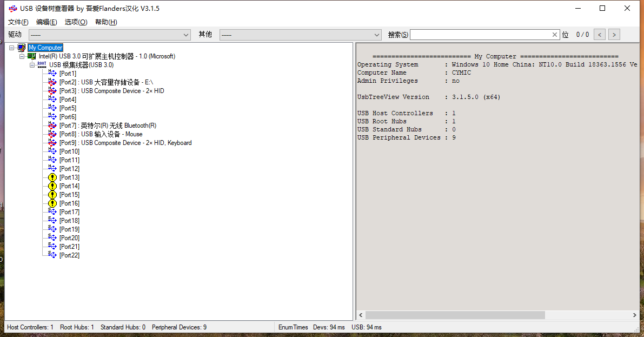The image size is (644, 337).
Task: Click the USB icon beside Port11
Action: coord(52,160)
